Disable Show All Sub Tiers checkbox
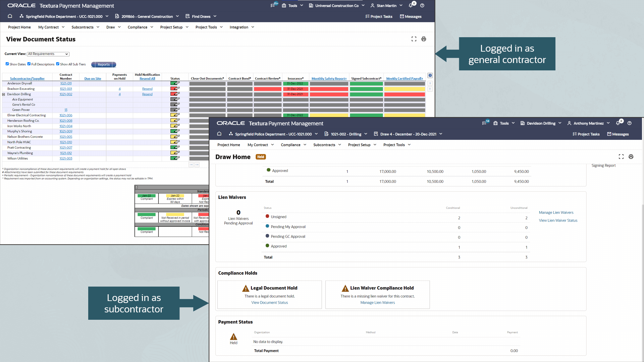644x362 pixels. coord(58,64)
